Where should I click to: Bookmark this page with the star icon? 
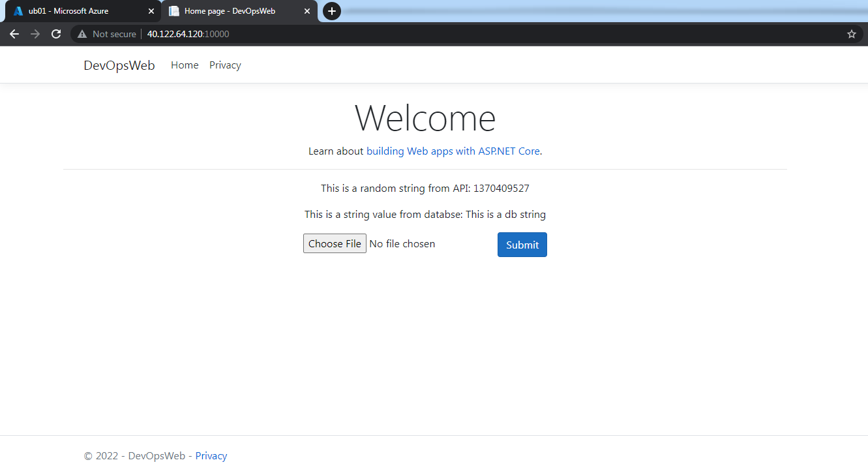click(x=852, y=34)
